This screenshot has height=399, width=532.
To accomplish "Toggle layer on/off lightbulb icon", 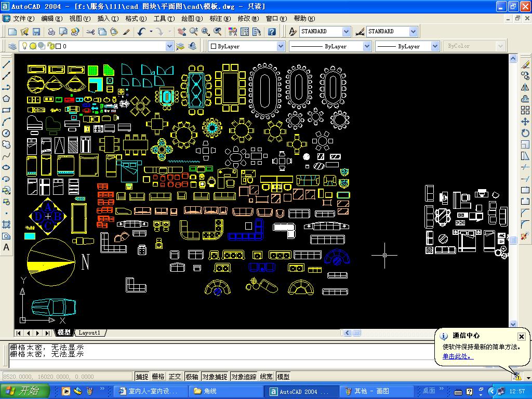I will point(24,46).
